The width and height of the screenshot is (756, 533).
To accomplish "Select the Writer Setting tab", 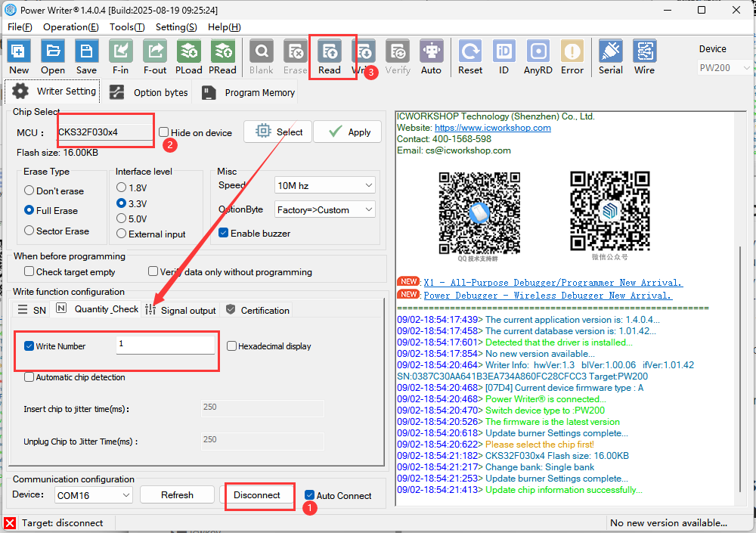I will [54, 91].
